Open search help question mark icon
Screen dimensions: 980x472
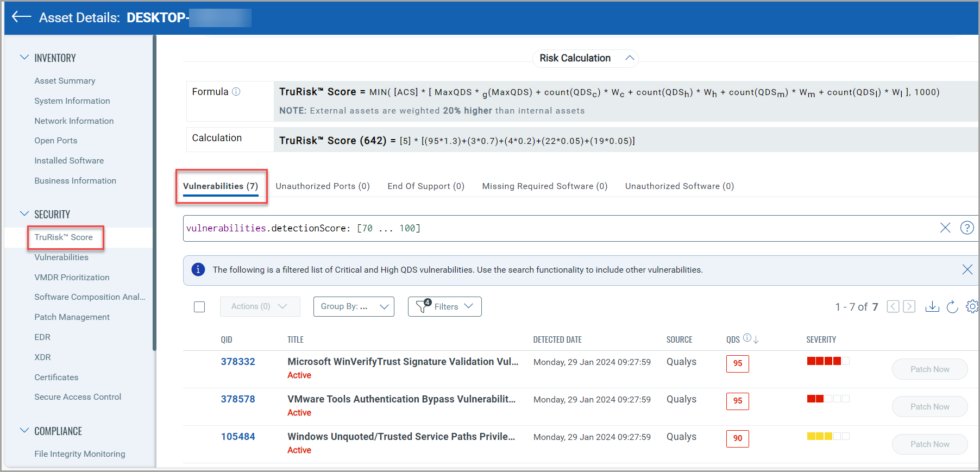pos(967,228)
